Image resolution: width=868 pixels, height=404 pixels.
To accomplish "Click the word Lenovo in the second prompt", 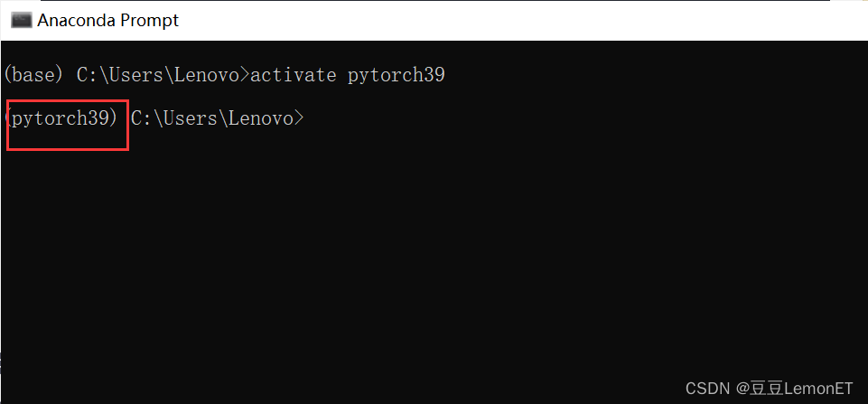I will pyautogui.click(x=261, y=117).
